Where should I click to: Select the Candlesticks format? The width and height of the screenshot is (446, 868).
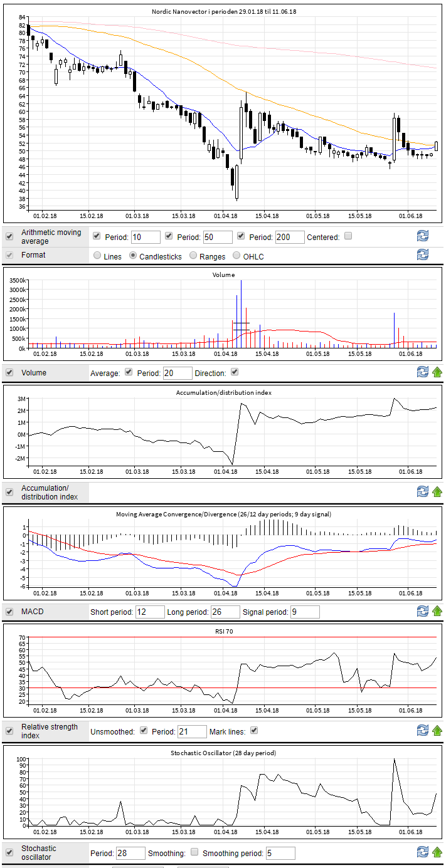coord(134,256)
